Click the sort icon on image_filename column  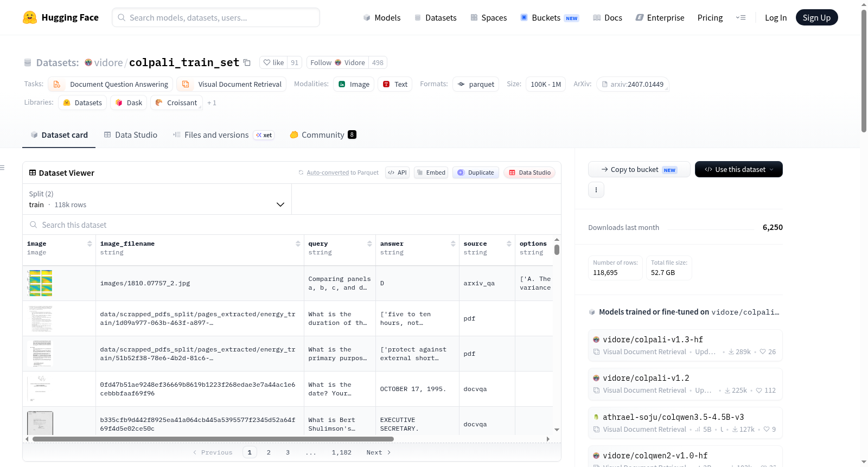click(298, 244)
